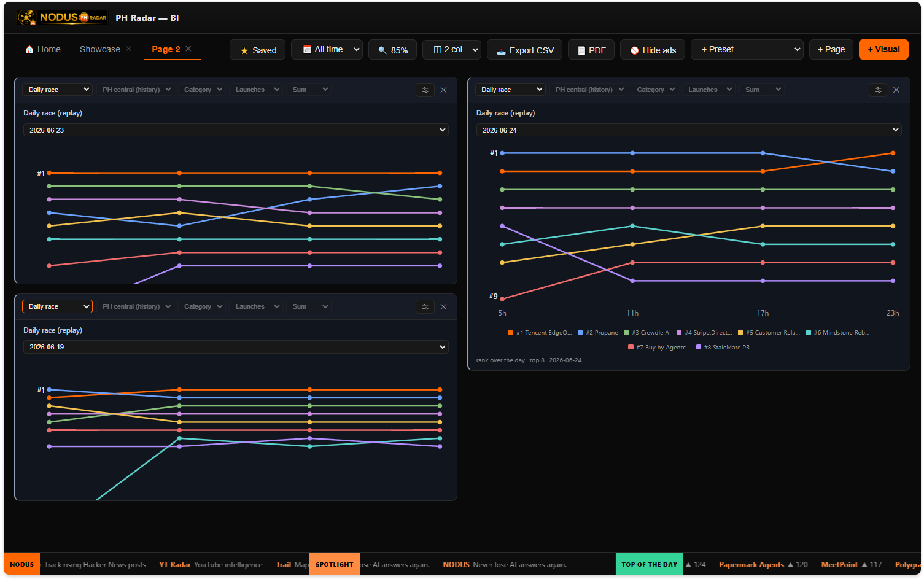Click the 11h axis label

click(632, 313)
